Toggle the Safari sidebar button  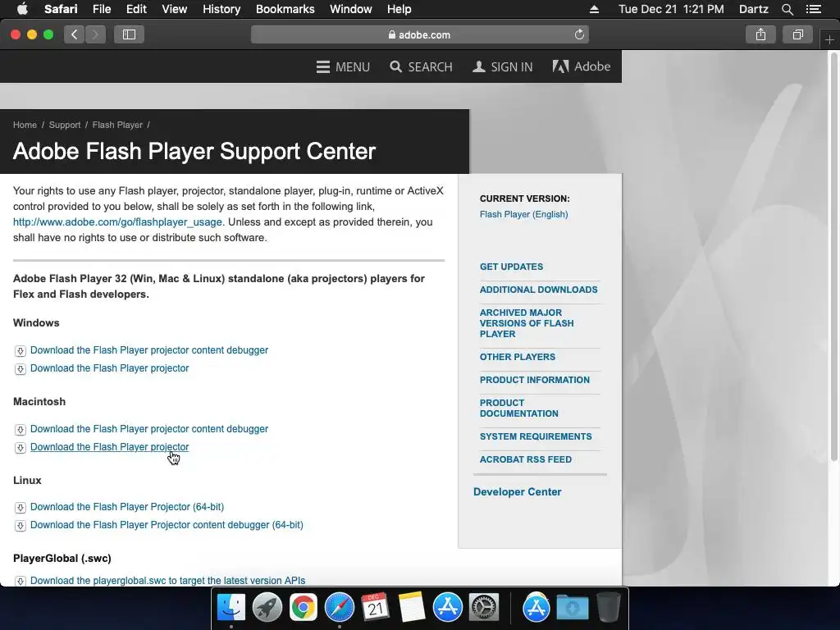(129, 34)
